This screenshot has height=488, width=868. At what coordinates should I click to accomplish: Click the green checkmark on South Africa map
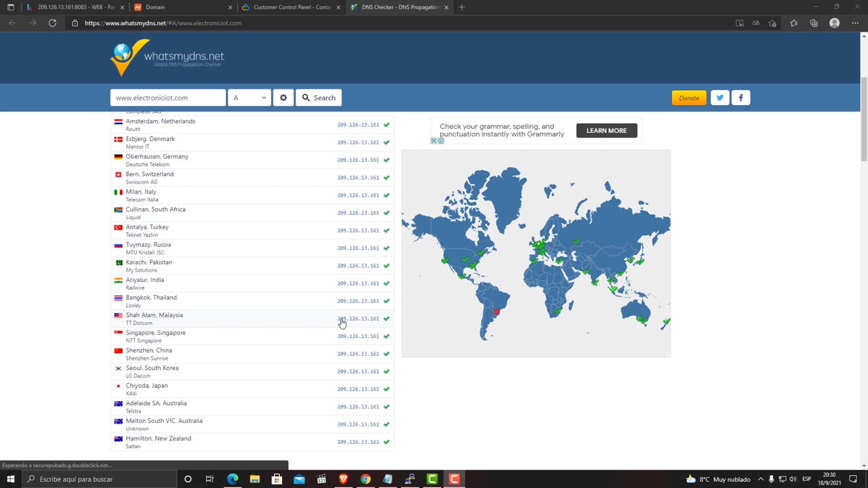click(x=557, y=310)
